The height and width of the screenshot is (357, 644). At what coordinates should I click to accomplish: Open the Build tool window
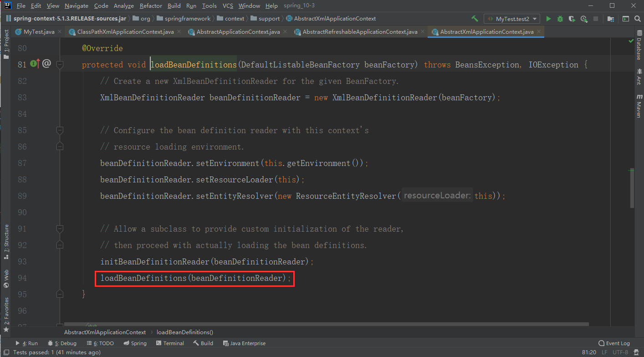[203, 343]
